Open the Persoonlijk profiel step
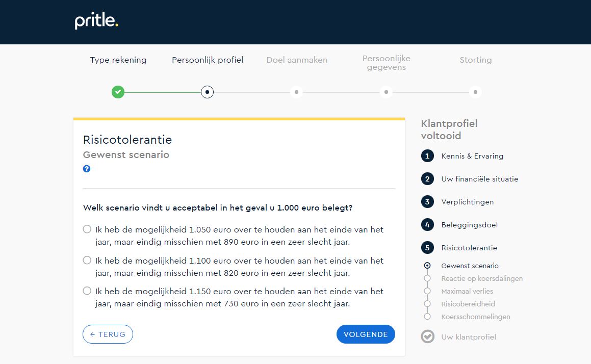The width and height of the screenshot is (591, 364). coord(208,60)
